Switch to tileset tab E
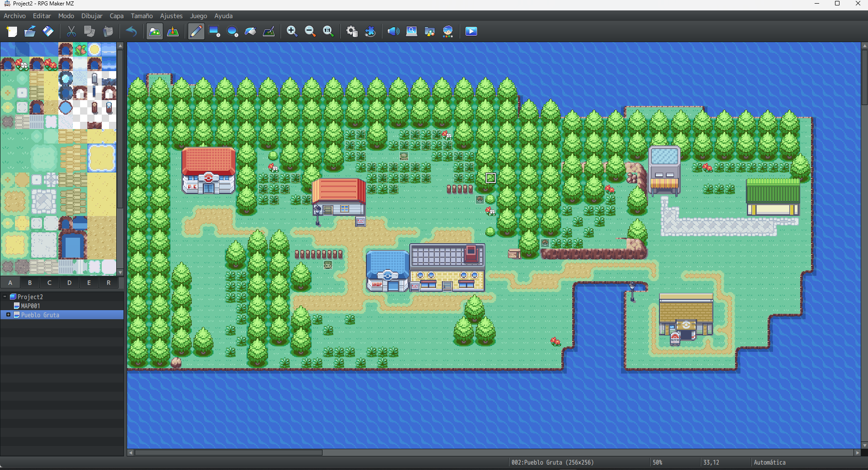Image resolution: width=868 pixels, height=470 pixels. 89,283
